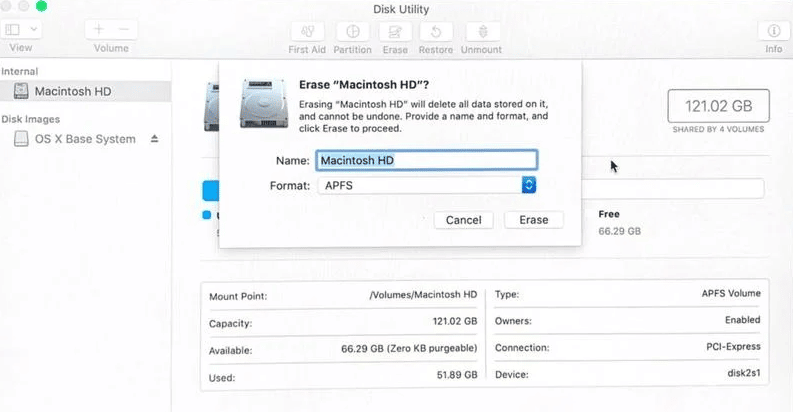The height and width of the screenshot is (412, 793).
Task: Click the Name field containing Macintosh HD
Action: 426,160
